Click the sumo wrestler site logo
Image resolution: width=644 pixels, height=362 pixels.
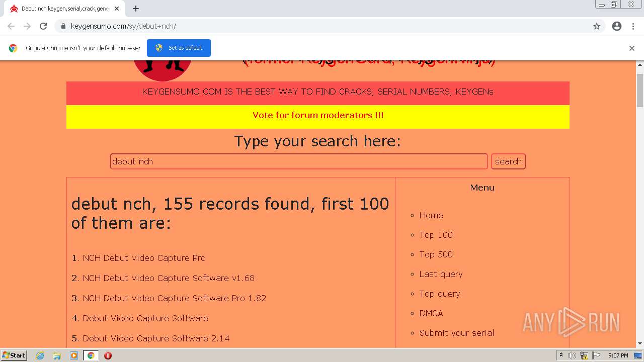click(163, 70)
